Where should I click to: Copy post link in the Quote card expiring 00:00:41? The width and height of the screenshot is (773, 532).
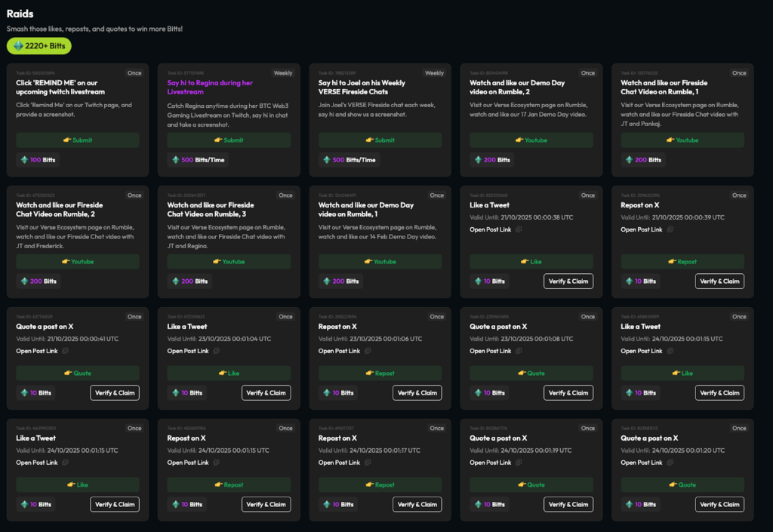(x=65, y=351)
